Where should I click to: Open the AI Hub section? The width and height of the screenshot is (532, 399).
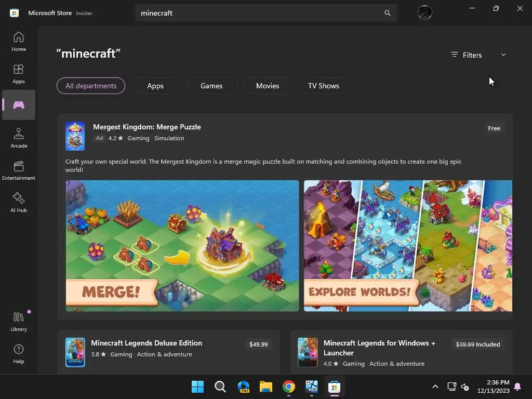(x=18, y=203)
